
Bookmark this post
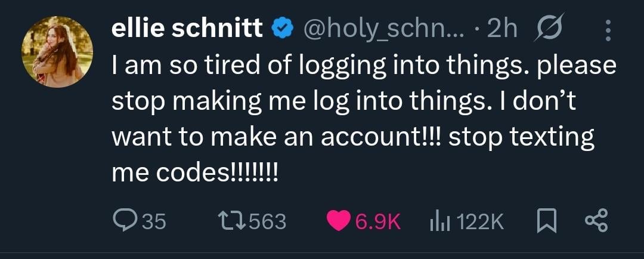pyautogui.click(x=547, y=221)
